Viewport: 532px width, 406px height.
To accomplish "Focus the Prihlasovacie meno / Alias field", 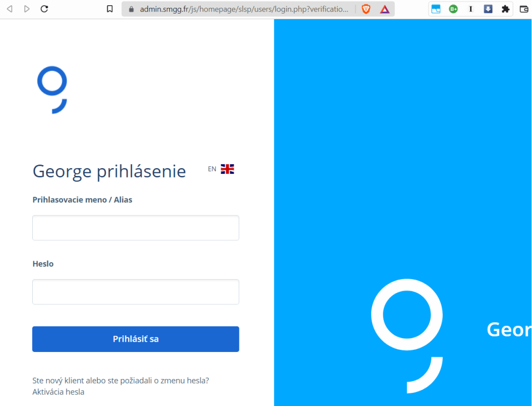I will point(136,227).
